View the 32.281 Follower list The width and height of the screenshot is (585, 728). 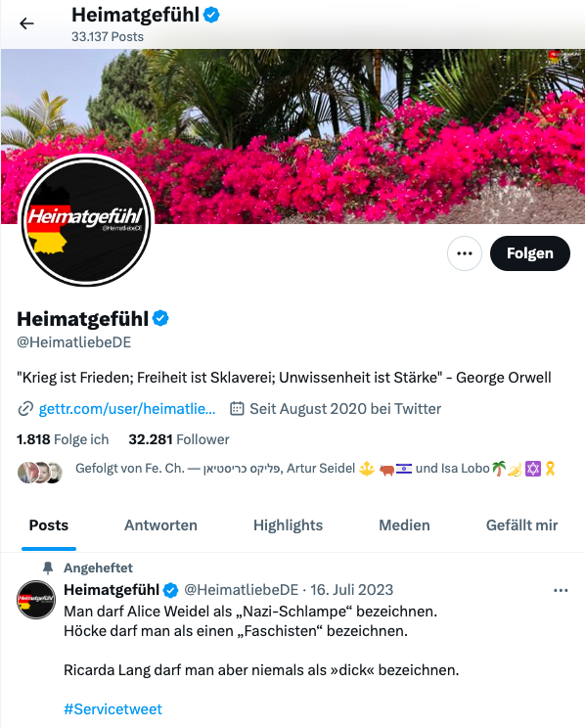(179, 439)
